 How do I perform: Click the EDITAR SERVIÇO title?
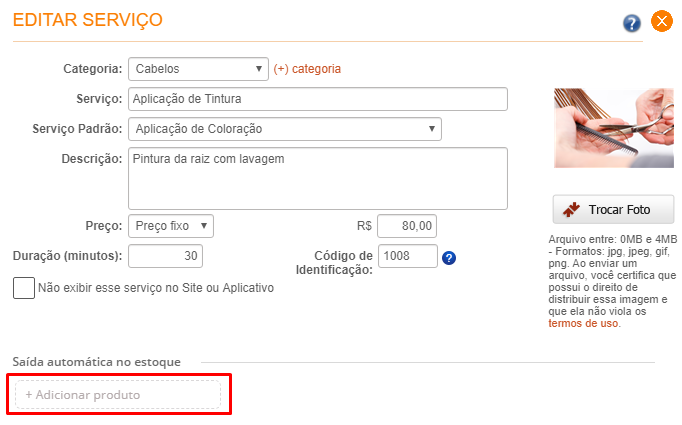click(87, 20)
